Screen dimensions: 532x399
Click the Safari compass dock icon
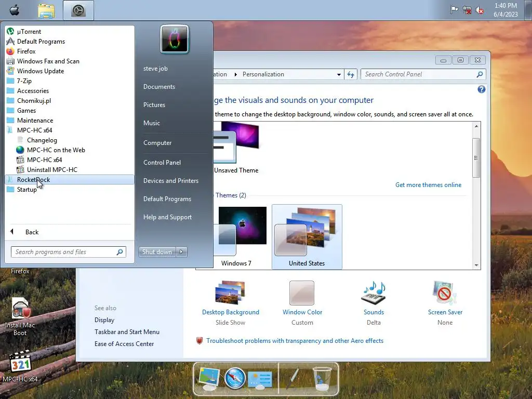click(235, 378)
